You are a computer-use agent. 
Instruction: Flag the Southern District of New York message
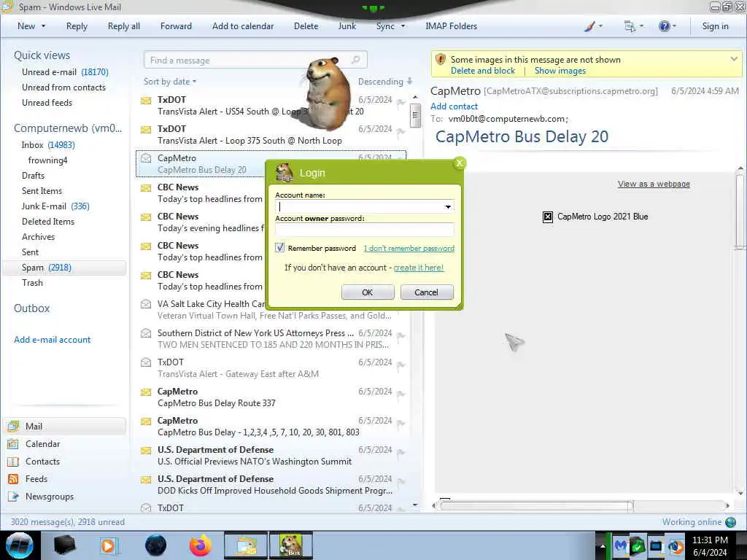(400, 335)
